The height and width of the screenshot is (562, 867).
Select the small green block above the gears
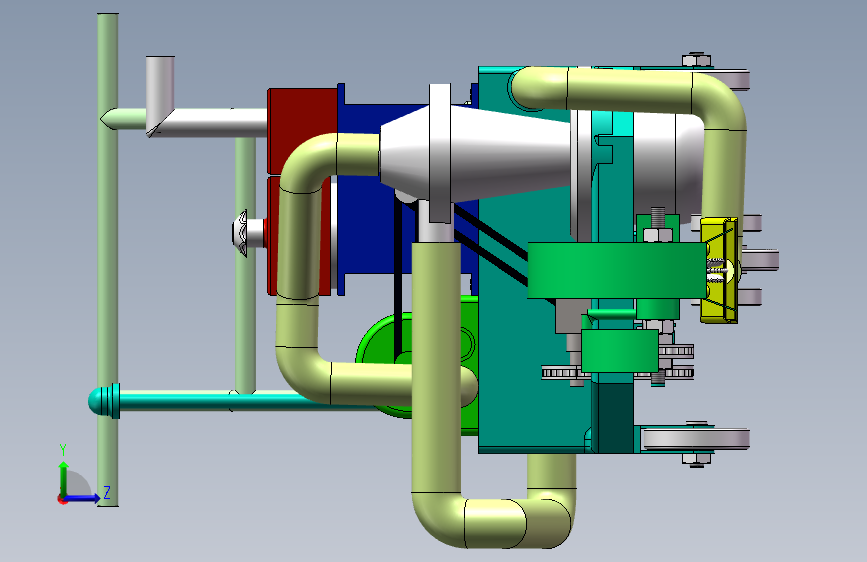[x=620, y=351]
